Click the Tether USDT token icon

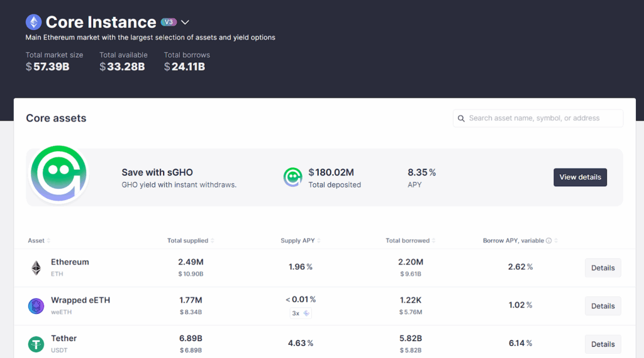[x=36, y=344]
